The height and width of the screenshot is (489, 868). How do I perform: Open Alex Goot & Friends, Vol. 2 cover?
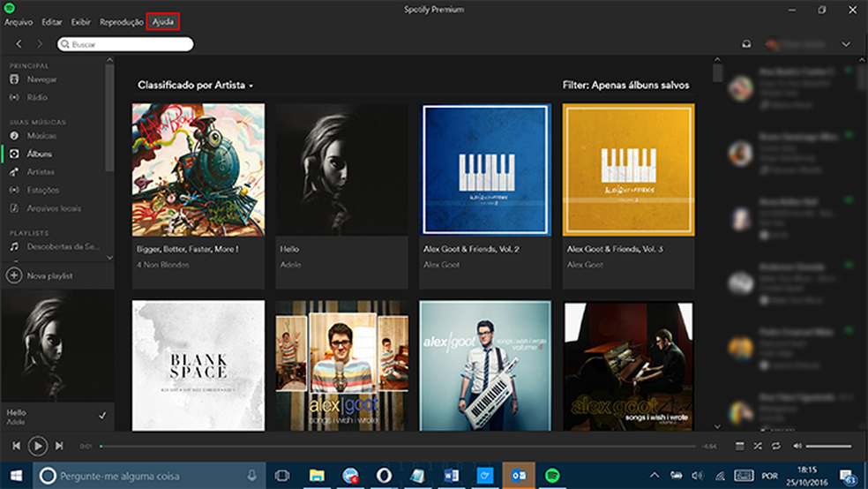click(x=485, y=170)
